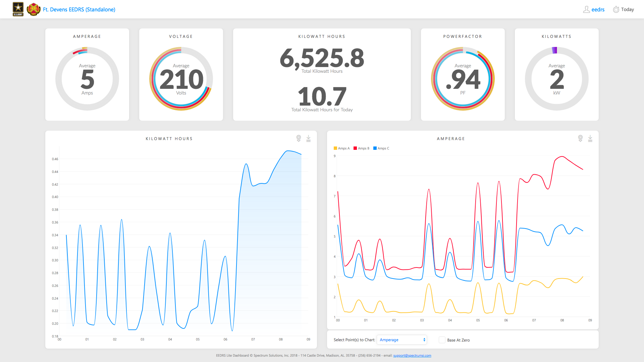
Task: Click the support@spectrumsi.com email link
Action: (x=412, y=356)
